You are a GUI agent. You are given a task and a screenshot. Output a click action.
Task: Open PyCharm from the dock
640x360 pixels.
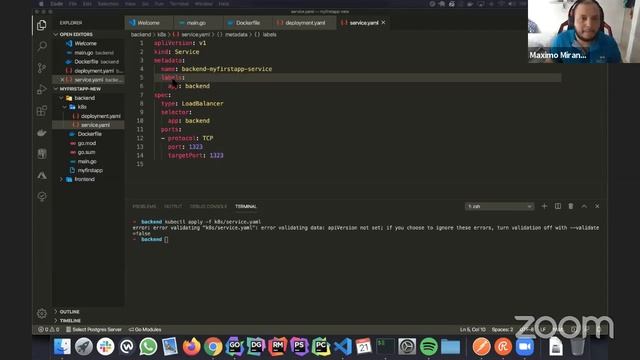click(321, 347)
